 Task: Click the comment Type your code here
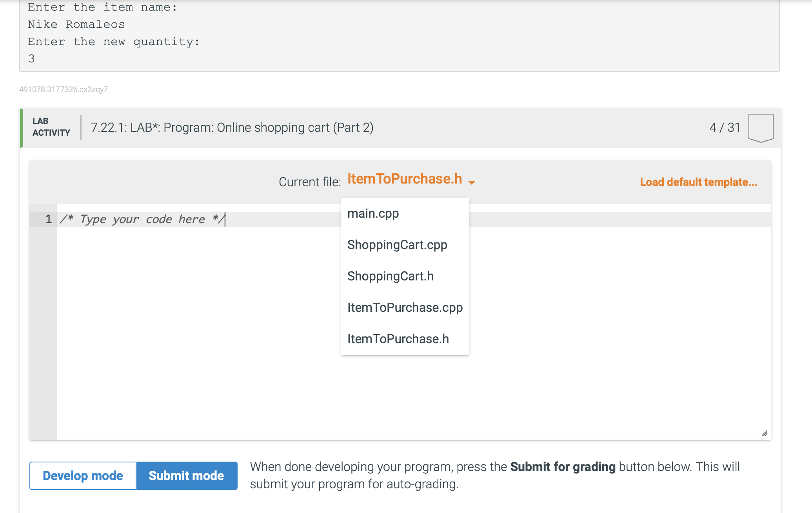(x=142, y=219)
